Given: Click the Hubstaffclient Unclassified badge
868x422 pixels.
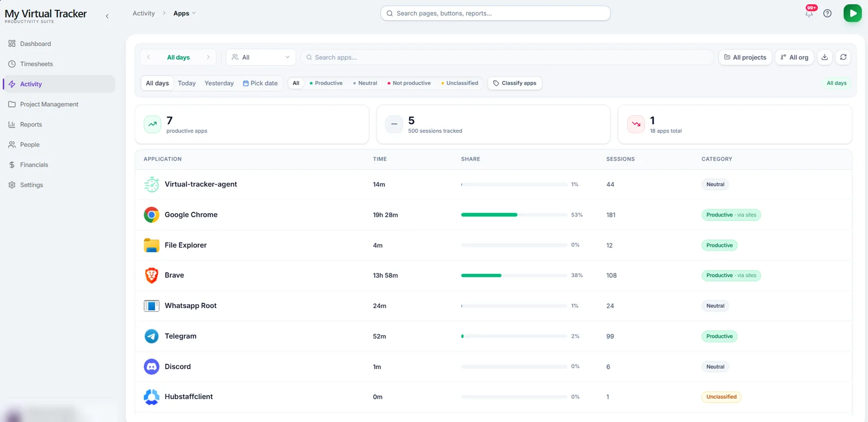Looking at the screenshot, I should [721, 397].
